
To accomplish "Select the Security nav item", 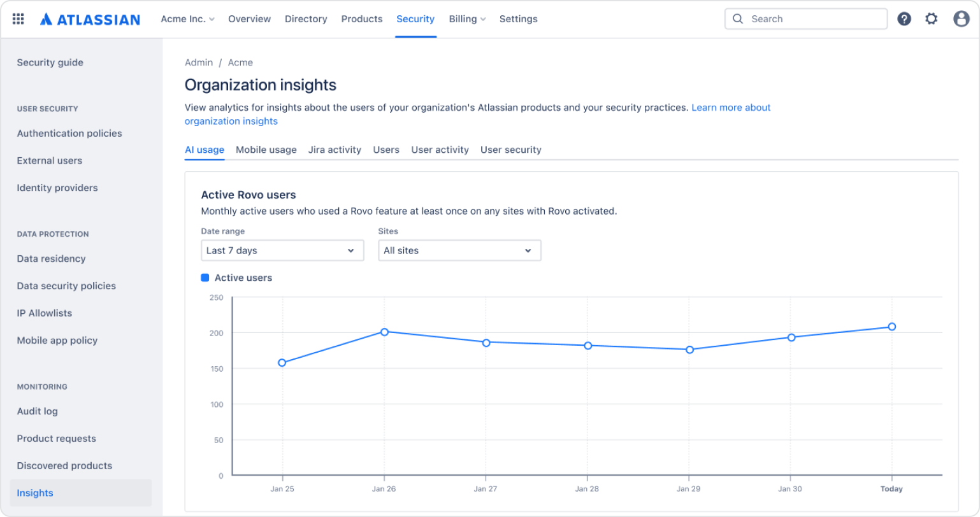I will (415, 19).
